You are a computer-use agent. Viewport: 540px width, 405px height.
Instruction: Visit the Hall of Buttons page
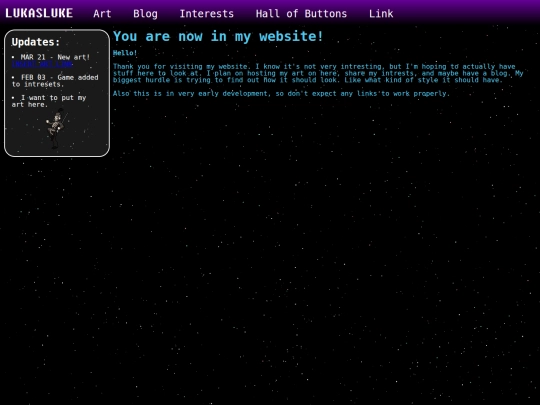(x=301, y=13)
